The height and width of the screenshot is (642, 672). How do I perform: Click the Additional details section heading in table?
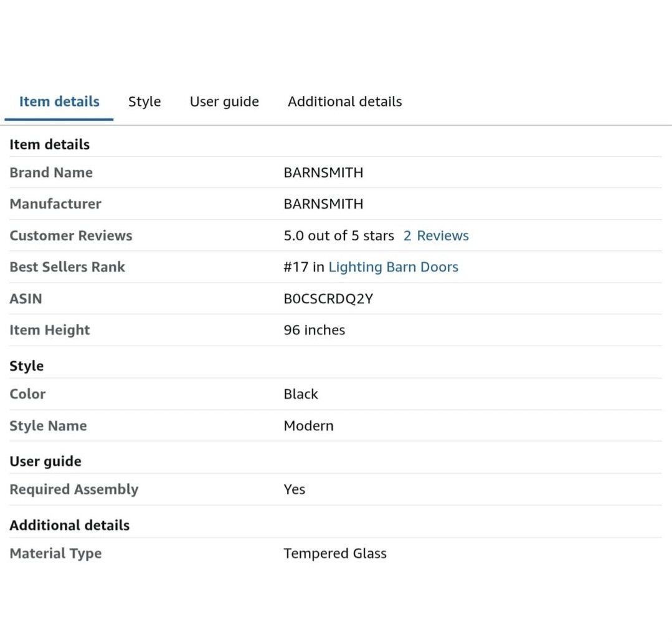click(70, 526)
